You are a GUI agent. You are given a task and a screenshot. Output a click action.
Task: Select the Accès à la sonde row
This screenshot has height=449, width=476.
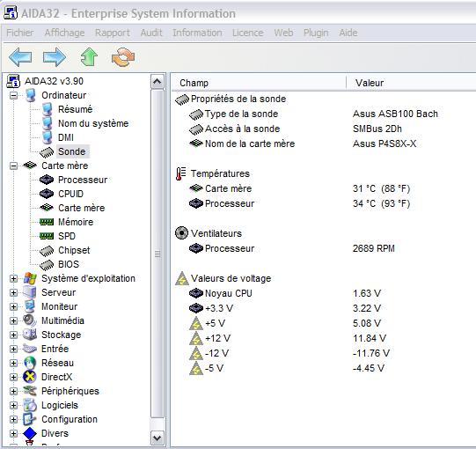tap(324, 129)
